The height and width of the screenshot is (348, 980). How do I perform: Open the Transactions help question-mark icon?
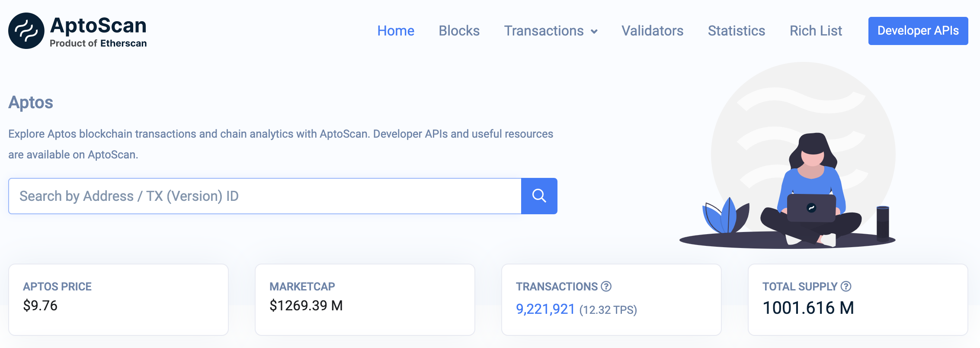(x=606, y=286)
